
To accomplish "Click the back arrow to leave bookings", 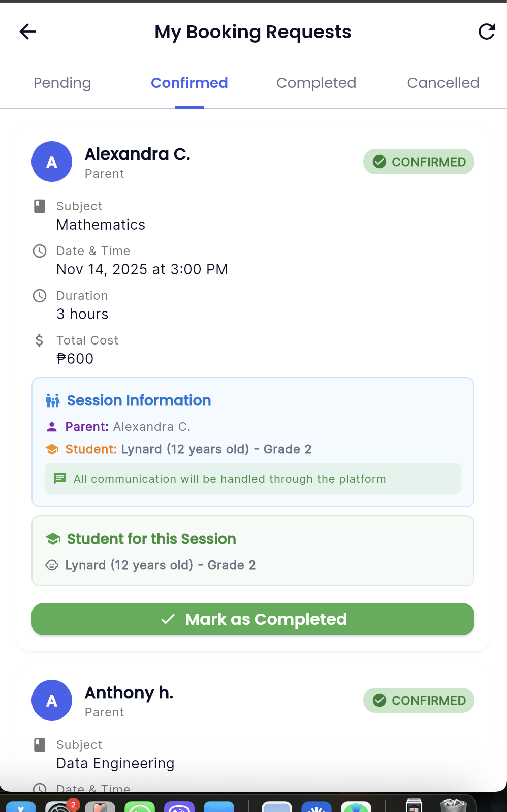I will point(27,32).
